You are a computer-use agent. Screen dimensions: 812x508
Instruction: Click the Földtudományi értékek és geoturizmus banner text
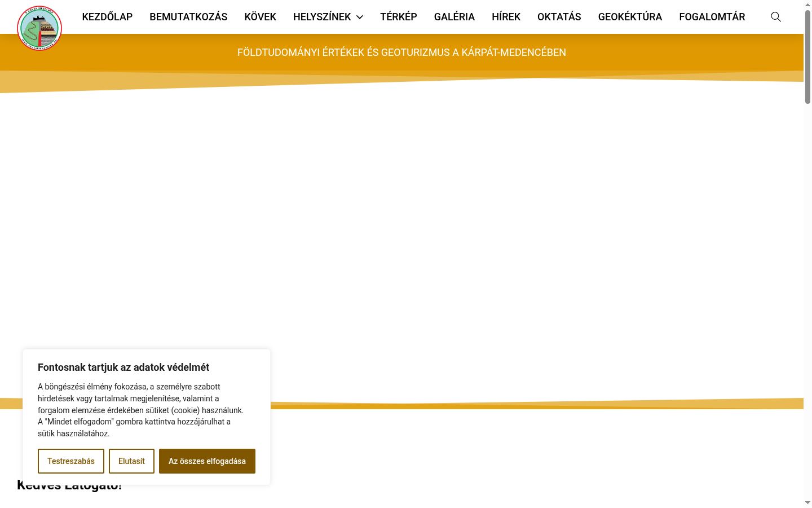click(x=401, y=52)
